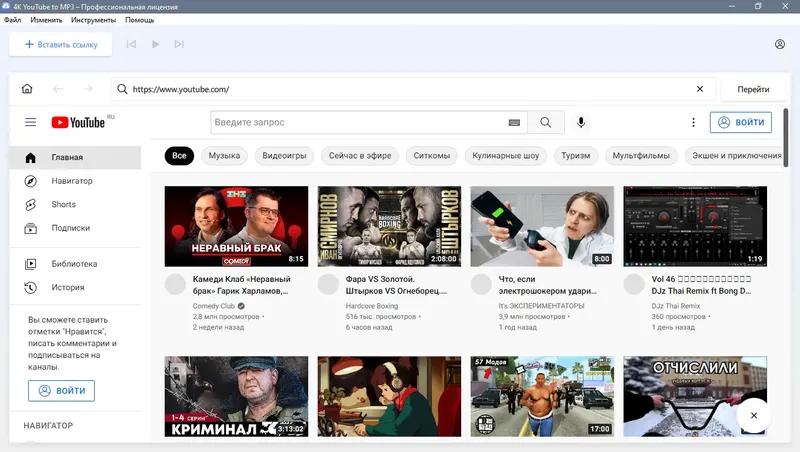Screen dimensions: 800x452
Task: Click Comedy Club channel name
Action: (214, 306)
